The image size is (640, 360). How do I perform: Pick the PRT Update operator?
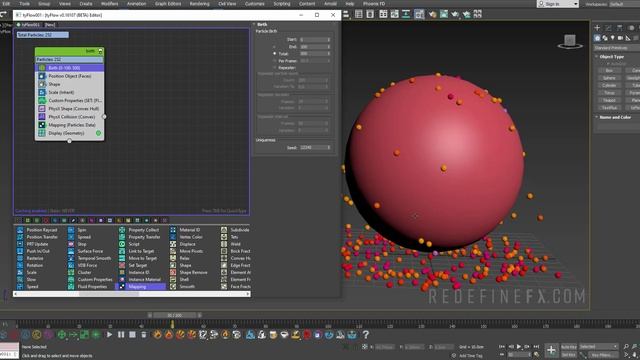click(x=38, y=244)
